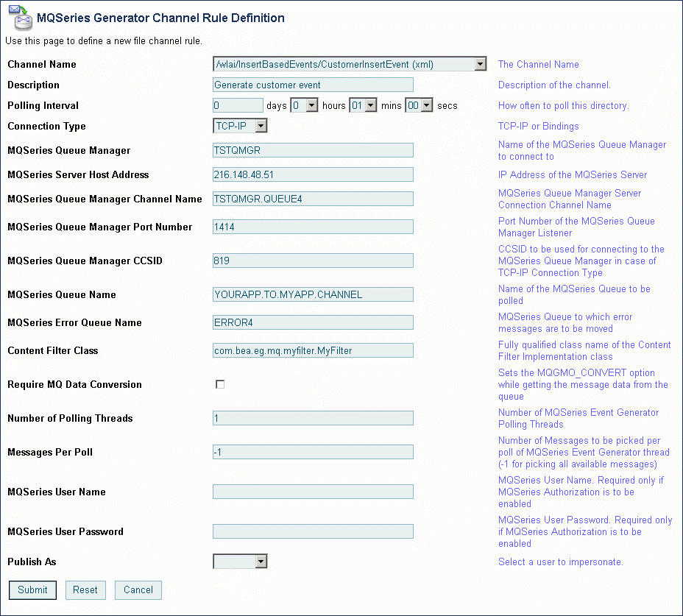
Task: Click 'IP Address of the MQSeries Server' text
Action: pyautogui.click(x=573, y=174)
